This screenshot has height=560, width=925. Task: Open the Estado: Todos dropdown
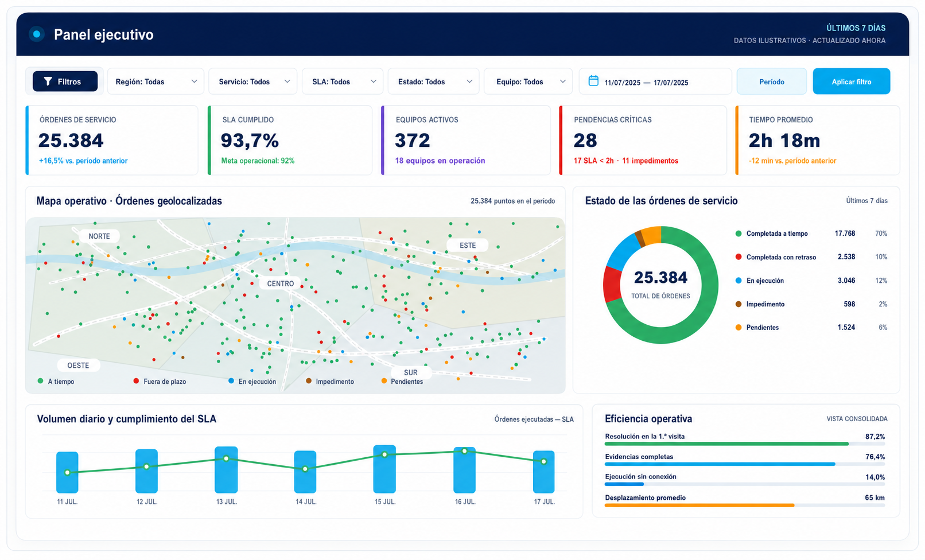[x=434, y=81]
